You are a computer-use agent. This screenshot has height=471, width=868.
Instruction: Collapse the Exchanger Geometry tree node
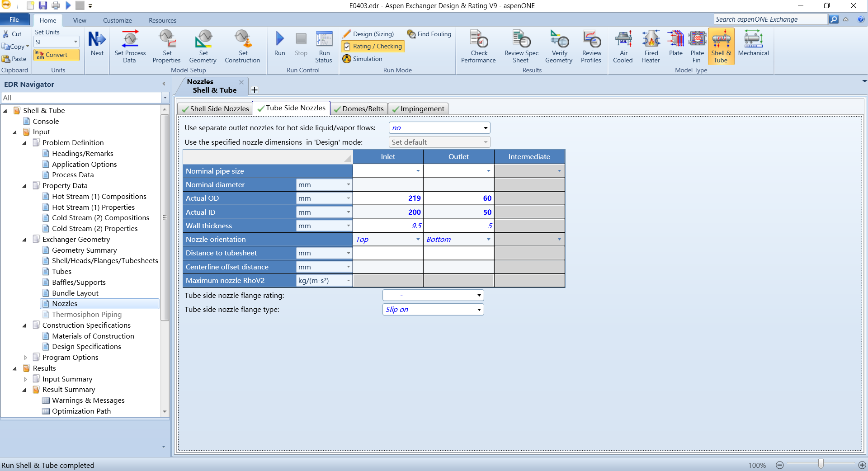tap(24, 240)
